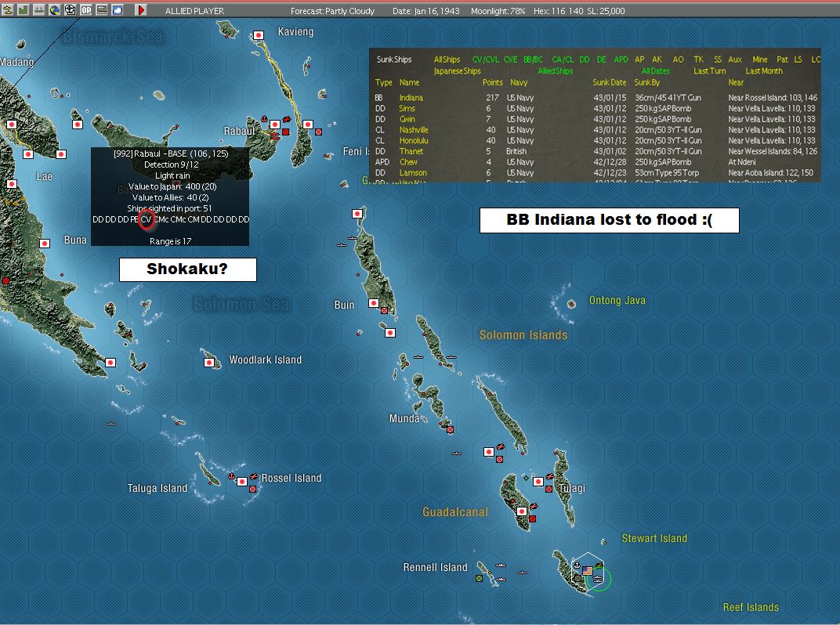
Task: Click the Forecast: Partly Cloudy status text
Action: coord(332,11)
